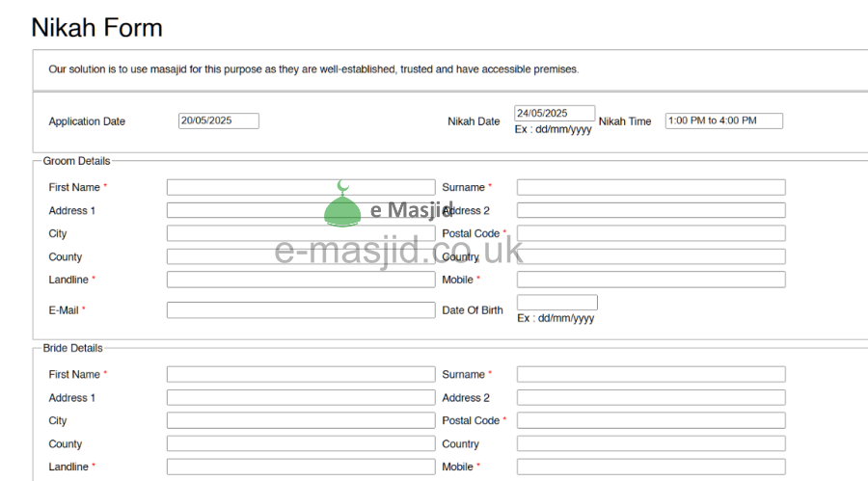The width and height of the screenshot is (868, 481).
Task: Select the Nikah Date input box
Action: point(555,114)
